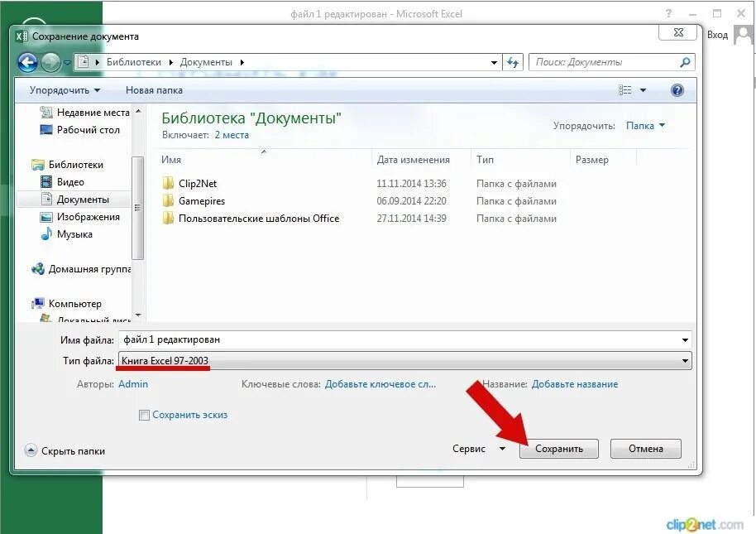Select the Документы library in the tree
The width and height of the screenshot is (756, 534).
[x=74, y=200]
